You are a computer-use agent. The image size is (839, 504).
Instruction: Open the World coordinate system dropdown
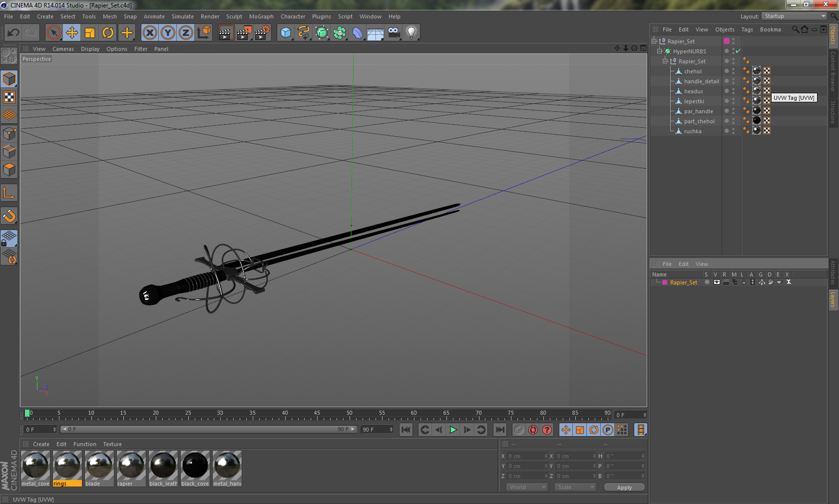click(526, 487)
